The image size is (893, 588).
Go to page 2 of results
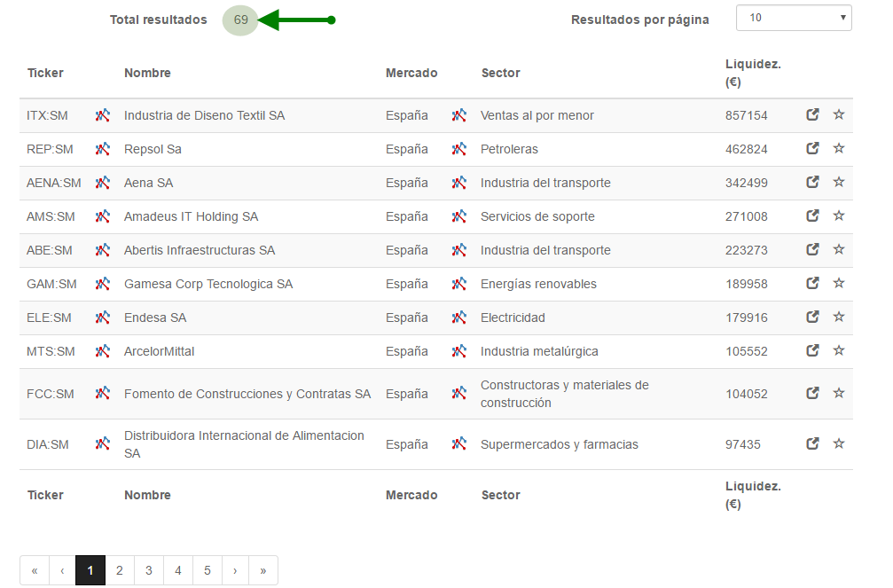120,570
